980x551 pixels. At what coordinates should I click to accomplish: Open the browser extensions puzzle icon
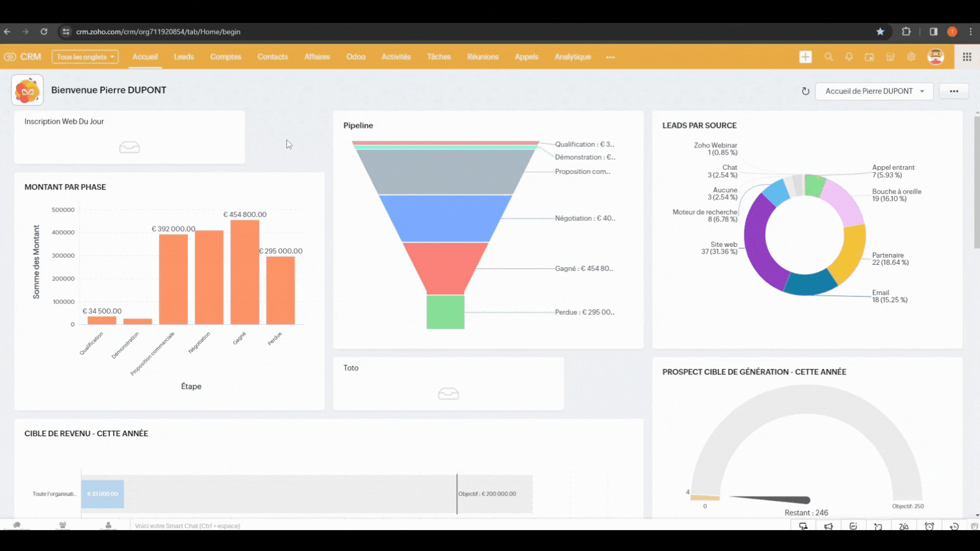coord(906,32)
